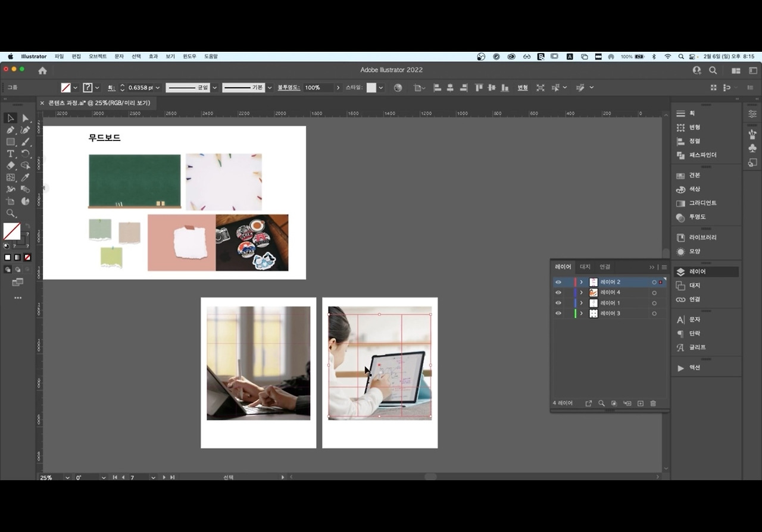Click the 변형 link in control bar

coord(523,88)
